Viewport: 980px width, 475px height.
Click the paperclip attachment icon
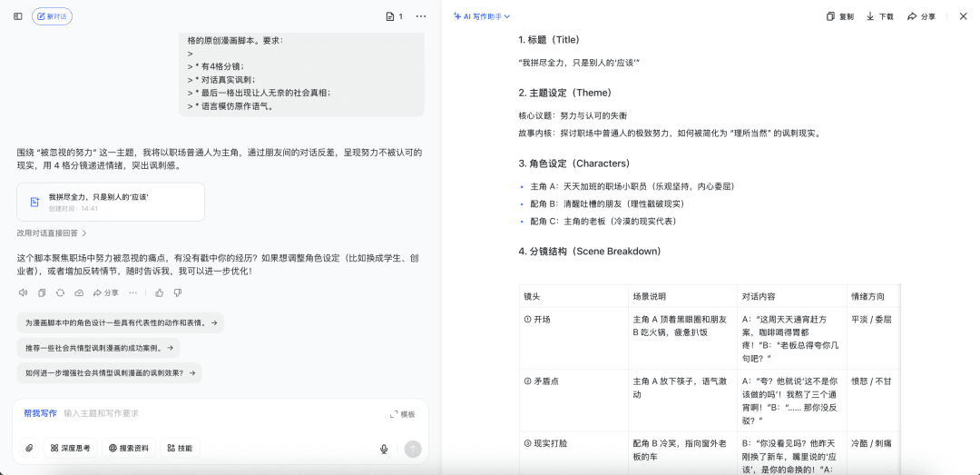click(30, 449)
